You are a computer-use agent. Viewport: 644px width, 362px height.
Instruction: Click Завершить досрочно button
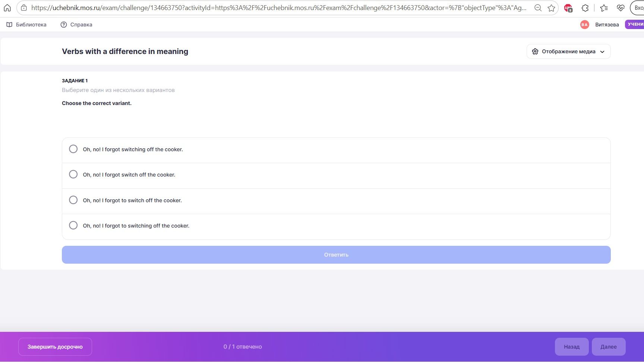click(55, 347)
